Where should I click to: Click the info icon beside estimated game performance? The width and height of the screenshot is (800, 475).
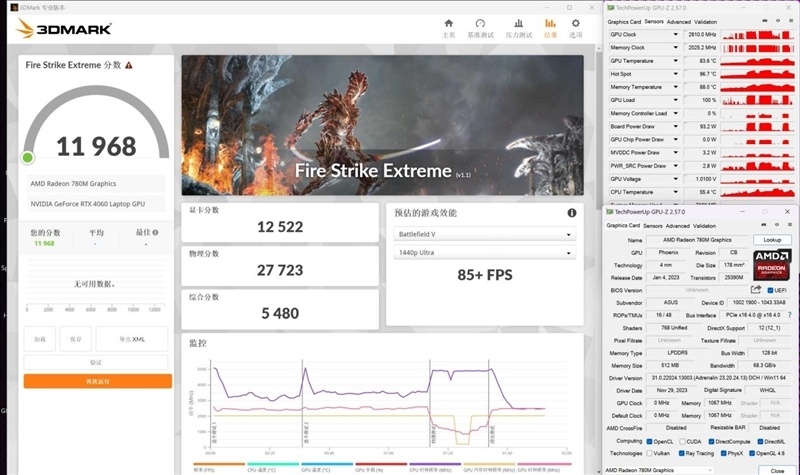pos(572,213)
